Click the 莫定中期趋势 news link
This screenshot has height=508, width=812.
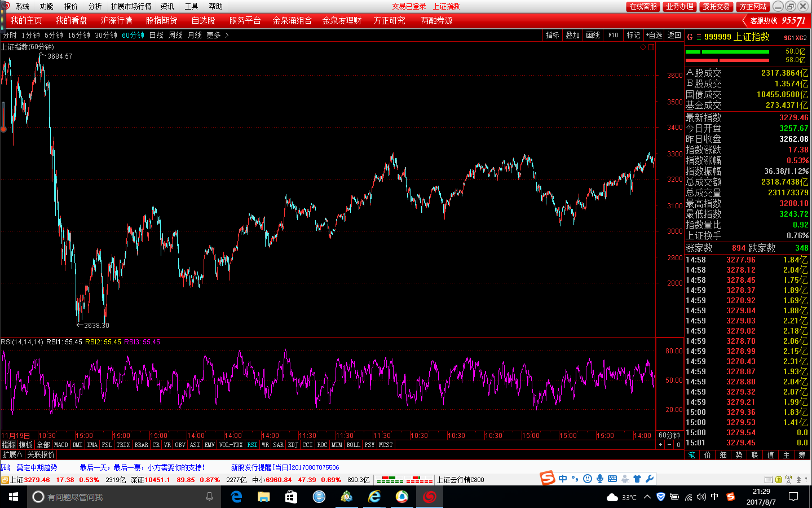point(37,467)
